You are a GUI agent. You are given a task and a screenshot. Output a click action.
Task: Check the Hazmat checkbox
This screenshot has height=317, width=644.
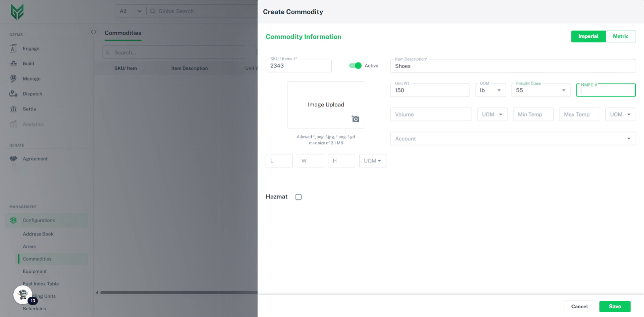[299, 197]
